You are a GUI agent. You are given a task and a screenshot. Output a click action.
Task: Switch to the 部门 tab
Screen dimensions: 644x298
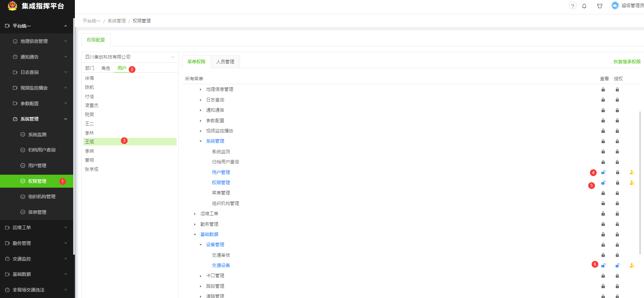click(90, 68)
